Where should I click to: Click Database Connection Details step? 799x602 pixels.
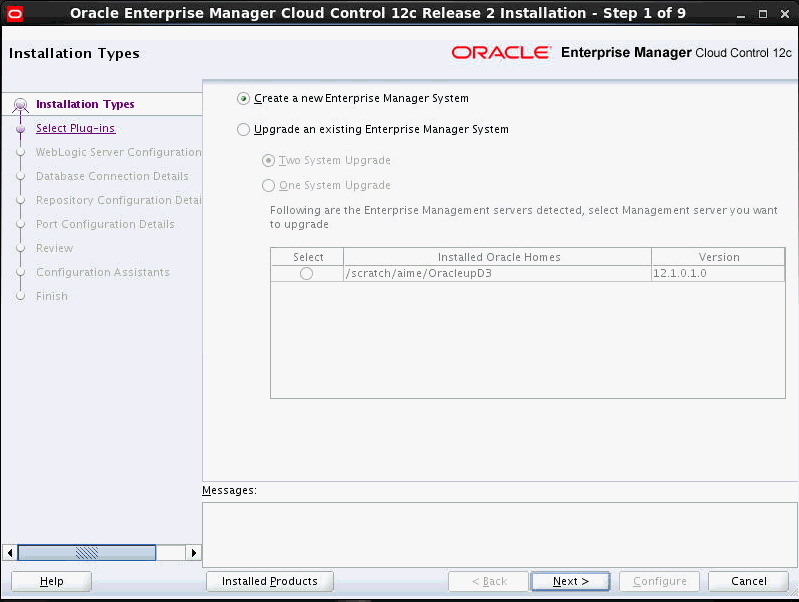coord(112,176)
